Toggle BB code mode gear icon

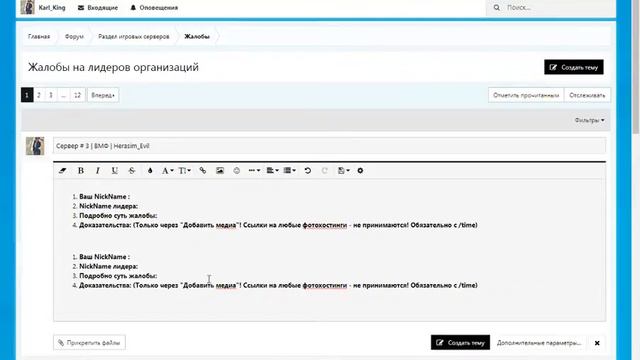(360, 171)
